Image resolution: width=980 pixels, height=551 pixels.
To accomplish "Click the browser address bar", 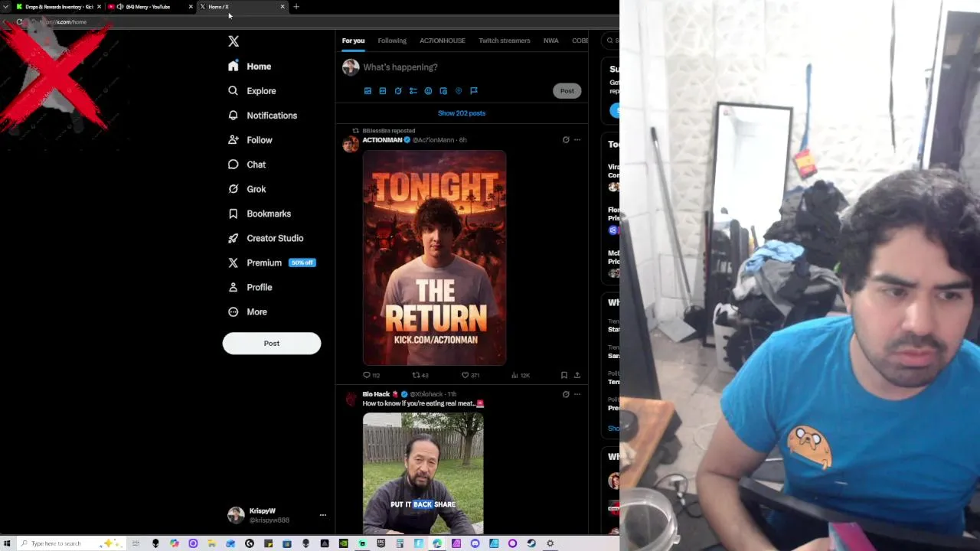I will tap(322, 21).
